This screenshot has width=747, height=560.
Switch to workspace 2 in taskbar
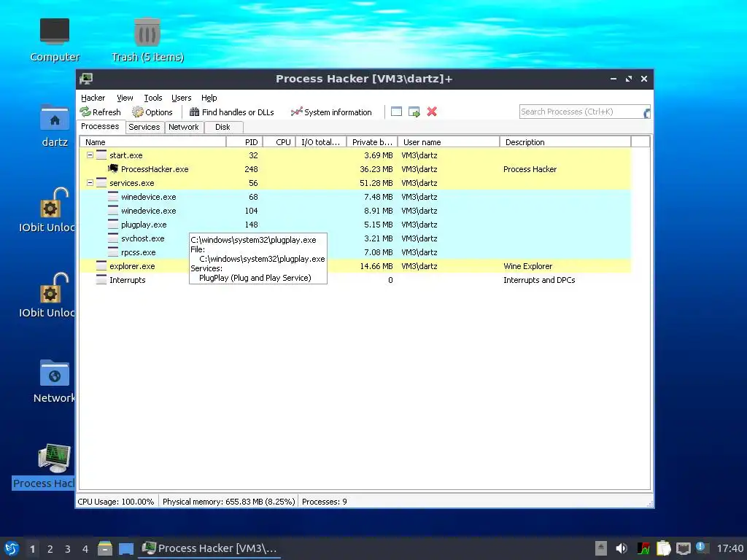pos(50,549)
